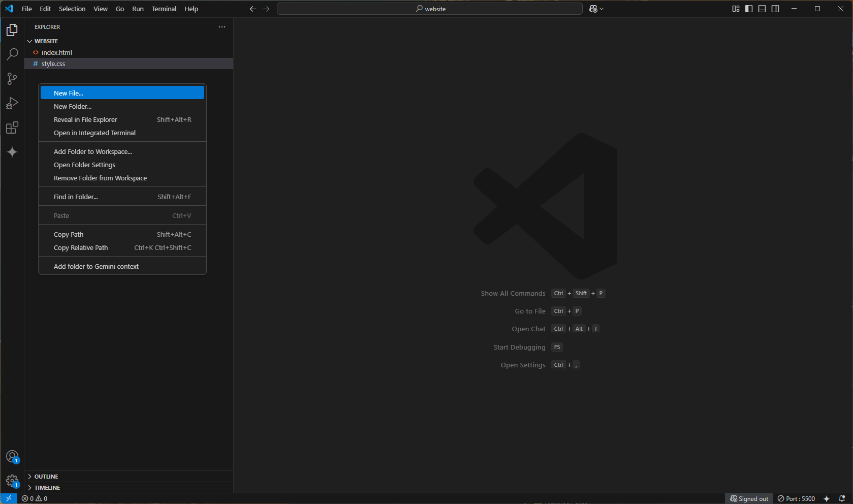Select the Source Control icon
This screenshot has height=504, width=853.
[x=12, y=79]
